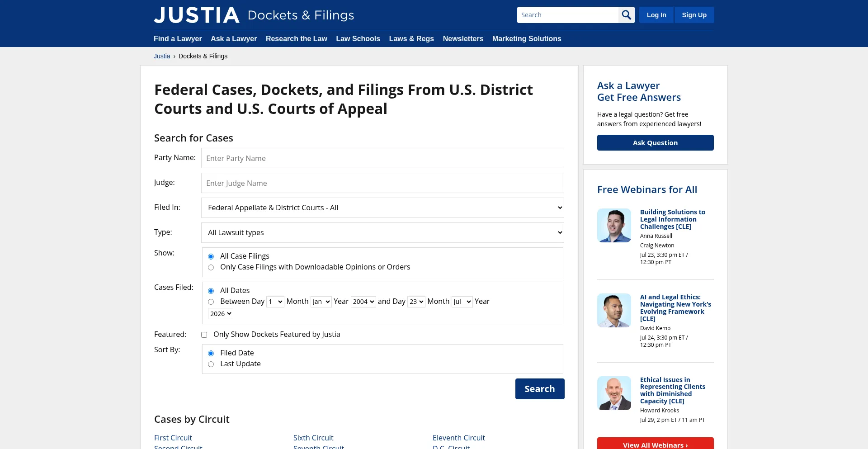Select the All Dates radio button

point(211,291)
